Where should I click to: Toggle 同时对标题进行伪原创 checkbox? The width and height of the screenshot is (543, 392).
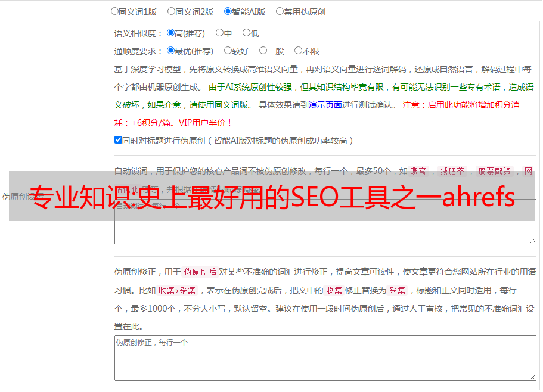click(x=118, y=140)
